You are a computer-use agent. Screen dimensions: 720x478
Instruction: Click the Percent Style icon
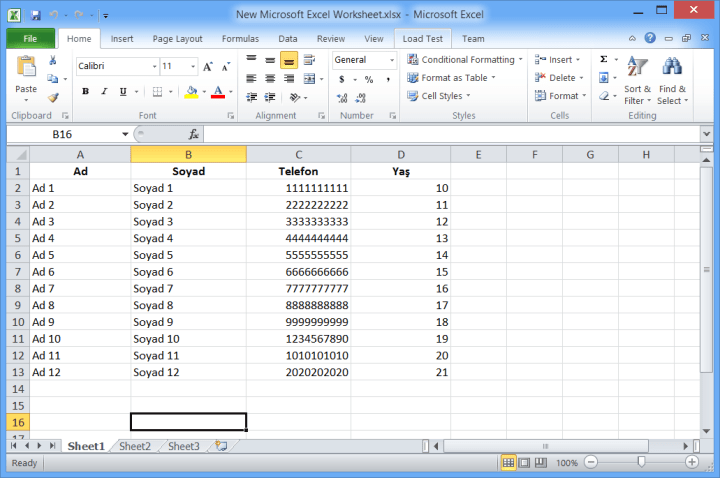click(x=369, y=79)
